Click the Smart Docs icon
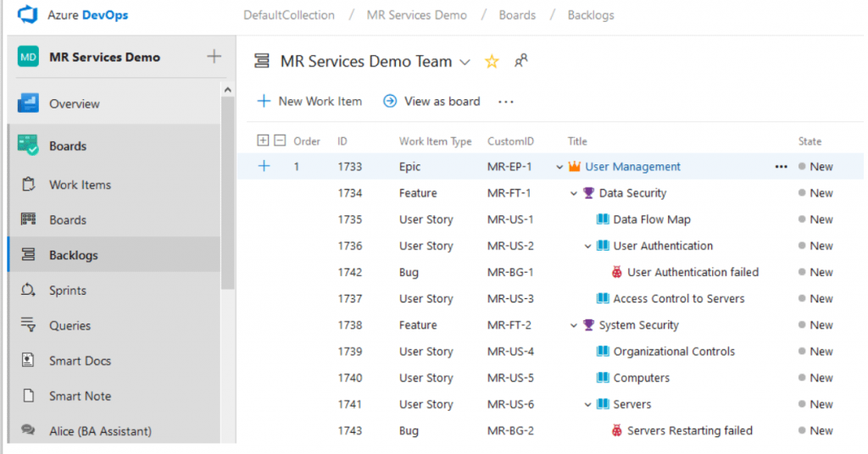The image size is (868, 454). click(28, 360)
